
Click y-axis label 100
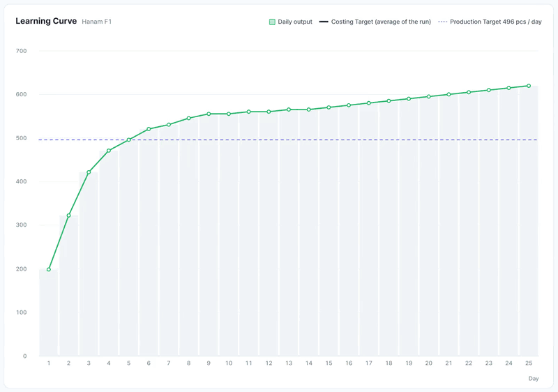tap(22, 312)
